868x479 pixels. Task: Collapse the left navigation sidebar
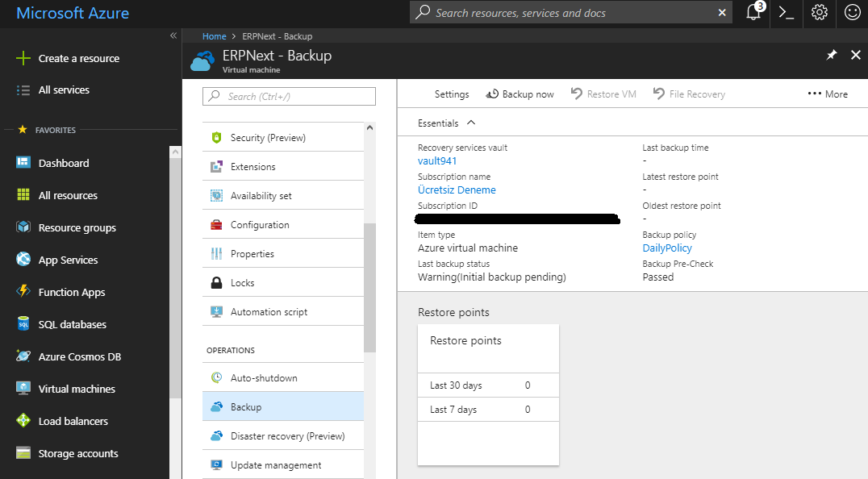(x=173, y=36)
